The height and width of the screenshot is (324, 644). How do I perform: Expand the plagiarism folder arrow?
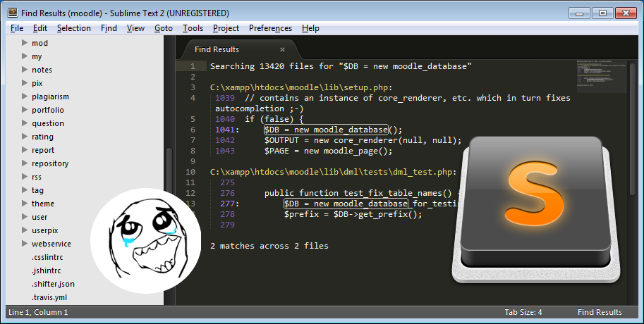[x=25, y=96]
